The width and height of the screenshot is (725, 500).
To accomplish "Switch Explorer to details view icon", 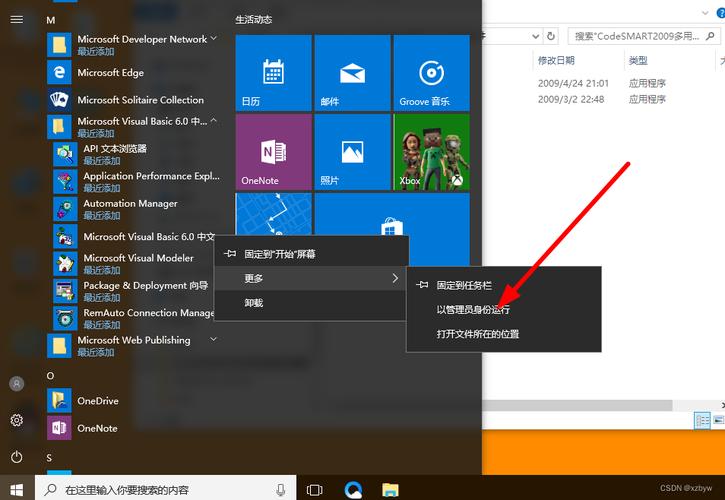I will [702, 420].
